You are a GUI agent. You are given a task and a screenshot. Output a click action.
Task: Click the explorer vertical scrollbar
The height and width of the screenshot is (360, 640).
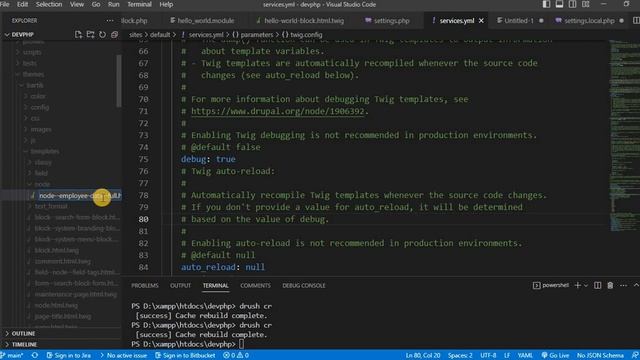119,81
